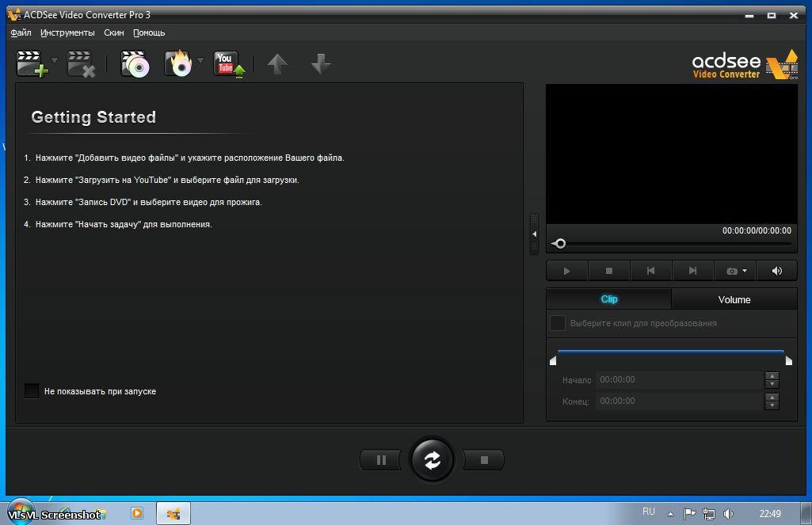Stop the conversion task

pyautogui.click(x=484, y=460)
